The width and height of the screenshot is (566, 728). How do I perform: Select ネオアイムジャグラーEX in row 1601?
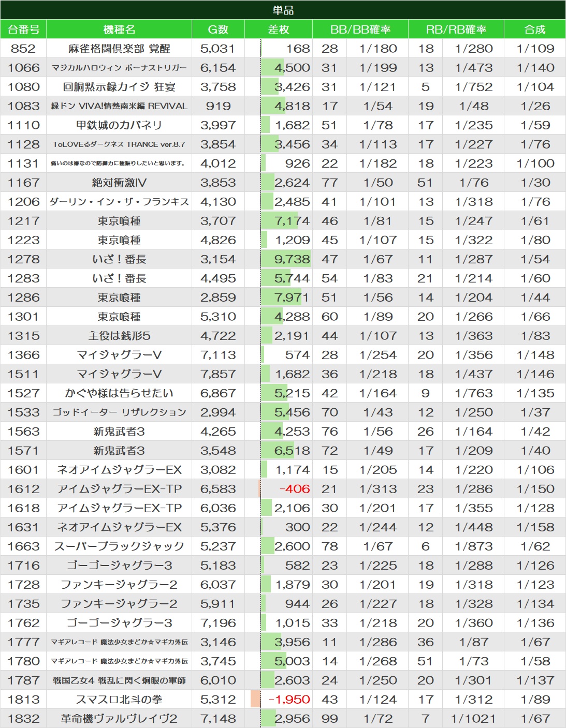(x=119, y=470)
